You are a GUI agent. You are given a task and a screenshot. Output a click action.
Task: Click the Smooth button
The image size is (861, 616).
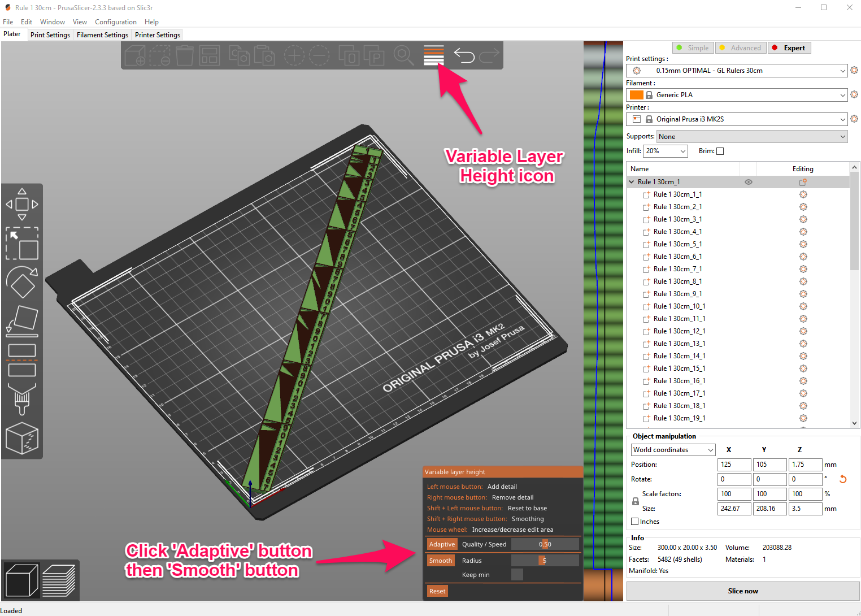tap(441, 561)
